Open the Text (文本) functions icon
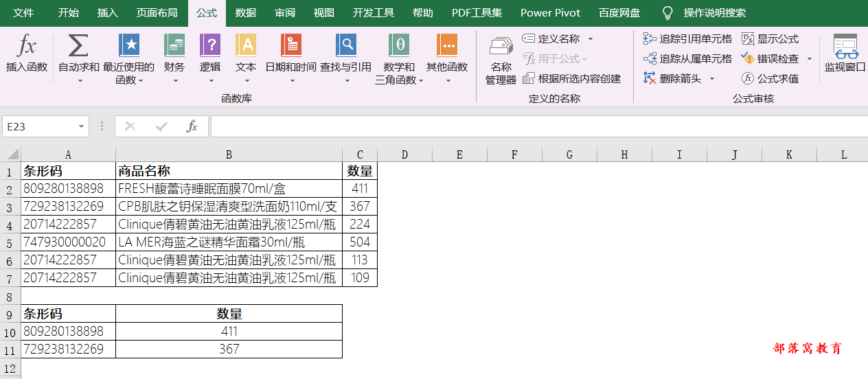The height and width of the screenshot is (379, 868). (246, 45)
